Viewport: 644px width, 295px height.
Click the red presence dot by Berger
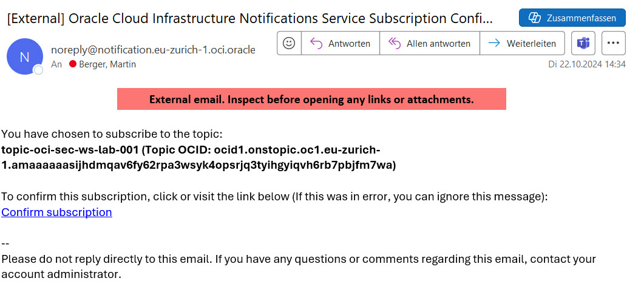click(x=73, y=64)
